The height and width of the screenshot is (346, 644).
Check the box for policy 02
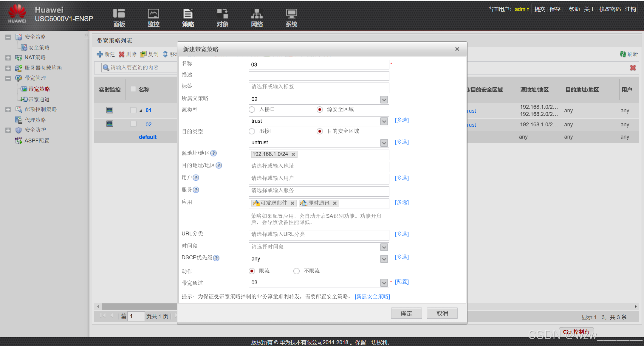point(133,124)
